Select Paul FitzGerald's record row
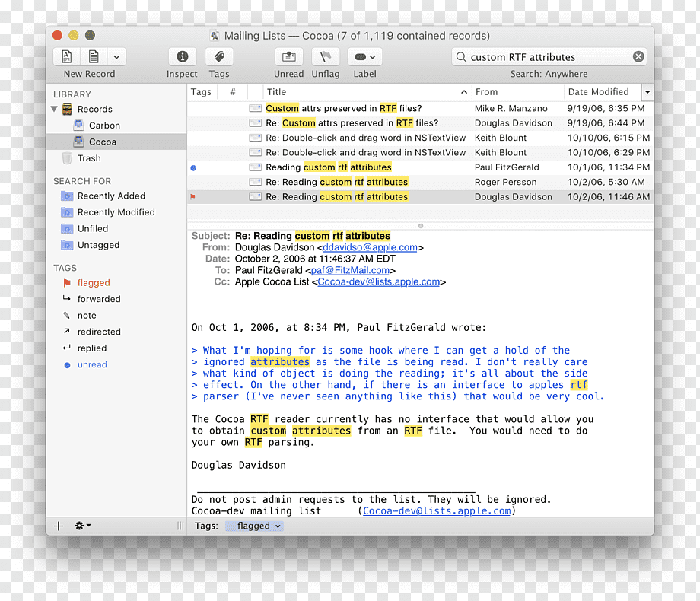700x601 pixels. tap(421, 167)
